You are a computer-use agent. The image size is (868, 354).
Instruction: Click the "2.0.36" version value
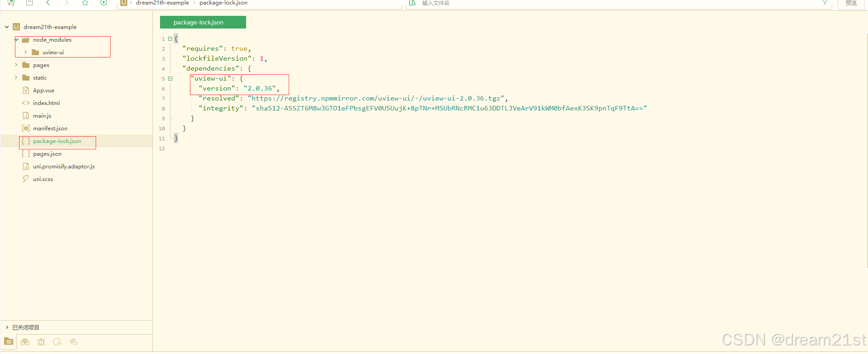tap(260, 88)
